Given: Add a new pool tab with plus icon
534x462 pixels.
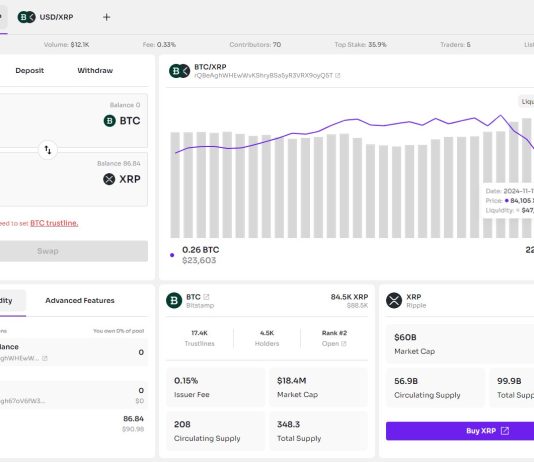Looking at the screenshot, I should pos(107,17).
